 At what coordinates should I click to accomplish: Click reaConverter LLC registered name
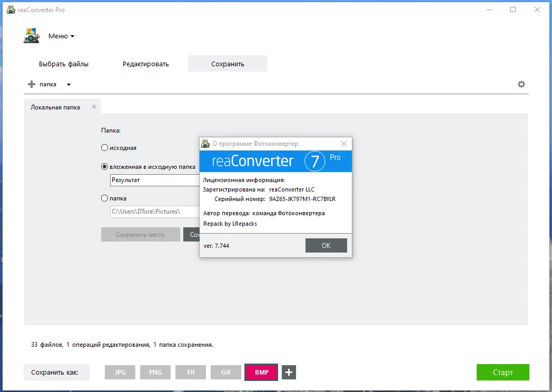(x=291, y=189)
